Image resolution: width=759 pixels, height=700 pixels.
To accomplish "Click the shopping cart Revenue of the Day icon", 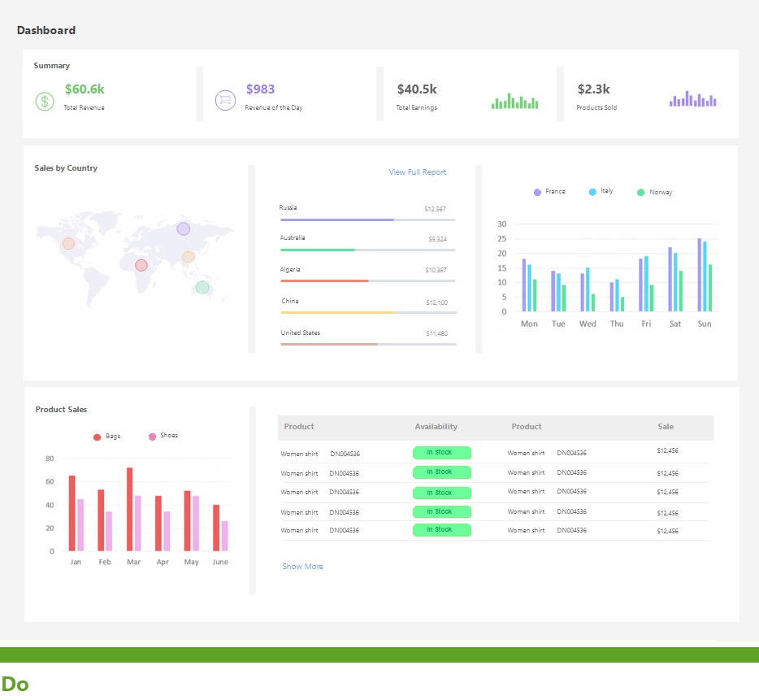I will click(x=225, y=100).
